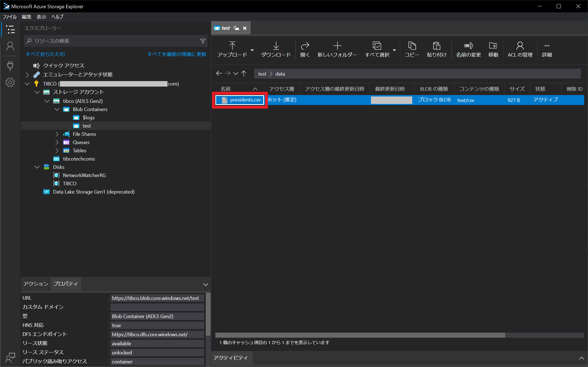Focus the リソースの検索 search field
Image resolution: width=588 pixels, height=367 pixels.
(x=116, y=41)
